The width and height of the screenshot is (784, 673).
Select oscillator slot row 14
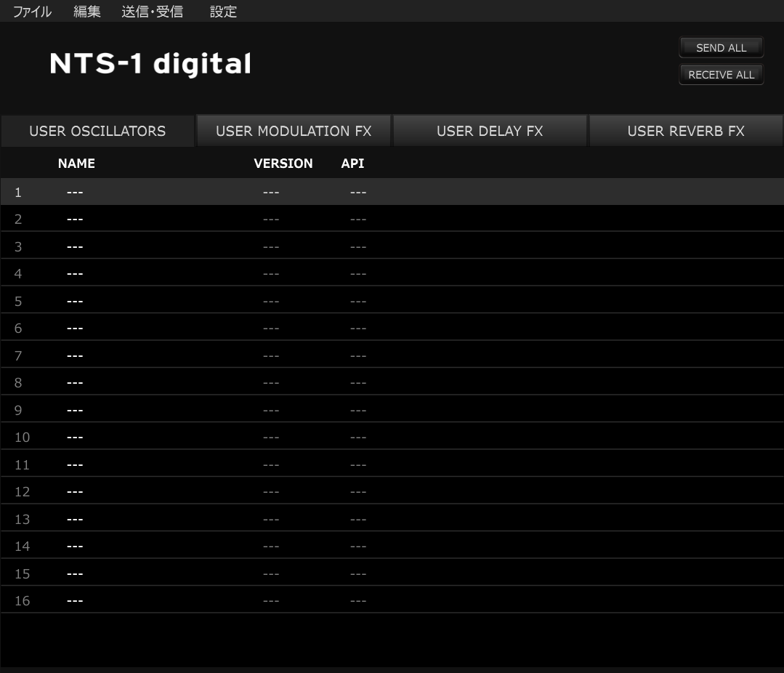tap(392, 546)
